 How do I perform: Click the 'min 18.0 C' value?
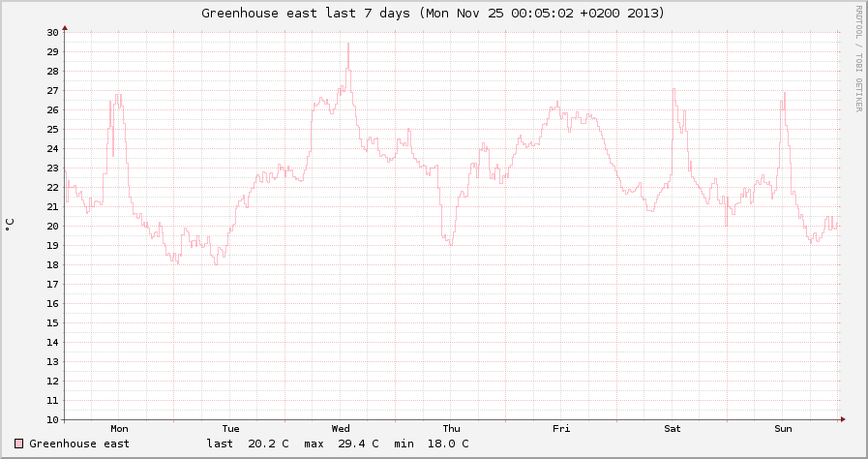pos(432,444)
